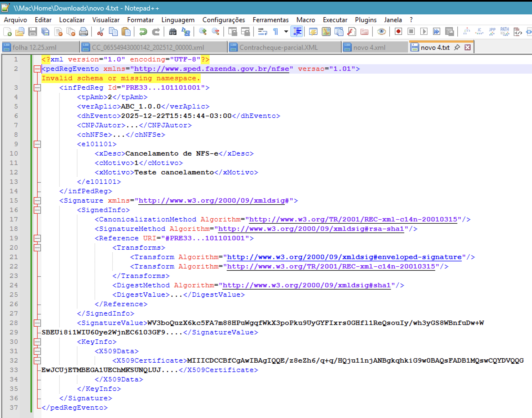Viewport: 532px width, 418px height.
Task: Open the Plugins menu
Action: pos(366,20)
